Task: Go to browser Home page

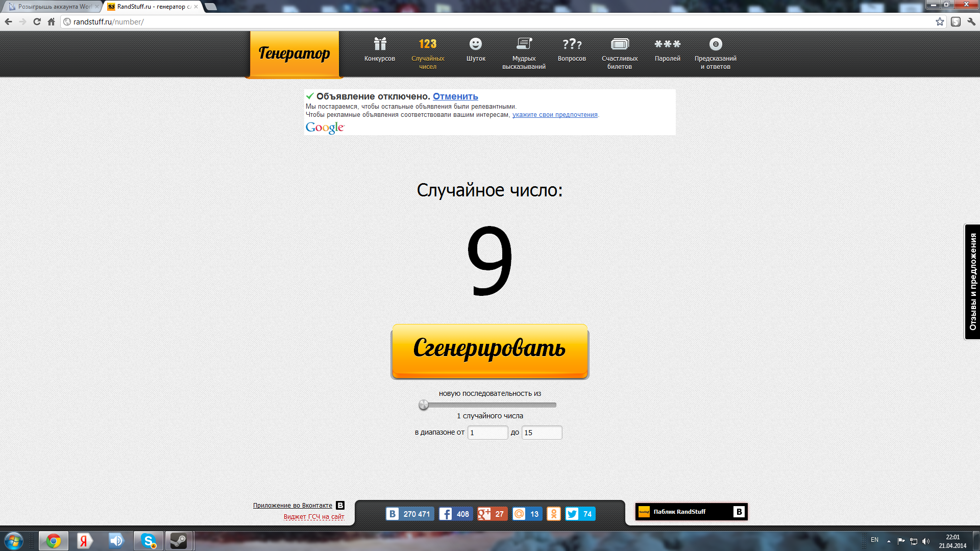Action: pos(51,22)
